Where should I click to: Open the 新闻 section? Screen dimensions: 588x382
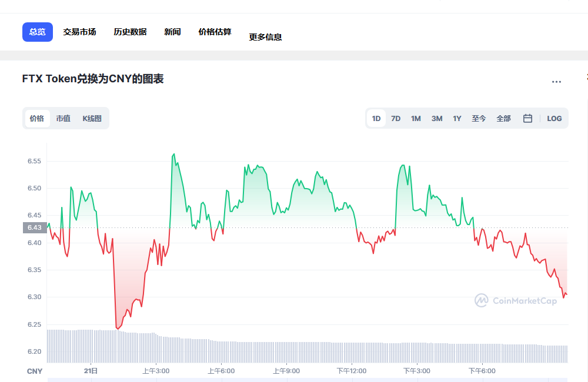[172, 32]
